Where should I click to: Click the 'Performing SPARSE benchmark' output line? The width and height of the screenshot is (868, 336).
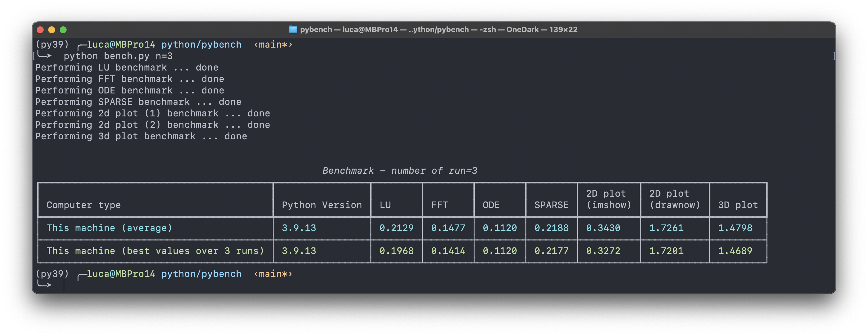(138, 102)
